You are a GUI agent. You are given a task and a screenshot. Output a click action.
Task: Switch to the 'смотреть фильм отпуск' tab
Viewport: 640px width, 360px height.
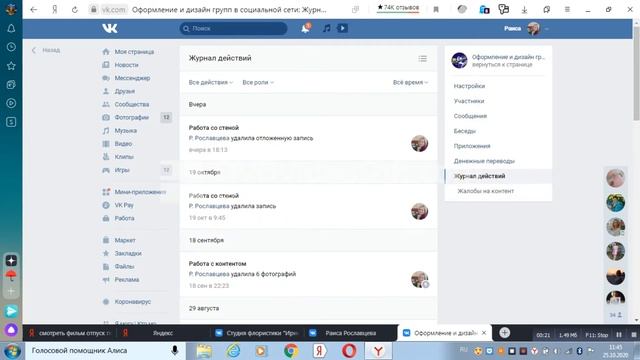pyautogui.click(x=70, y=333)
